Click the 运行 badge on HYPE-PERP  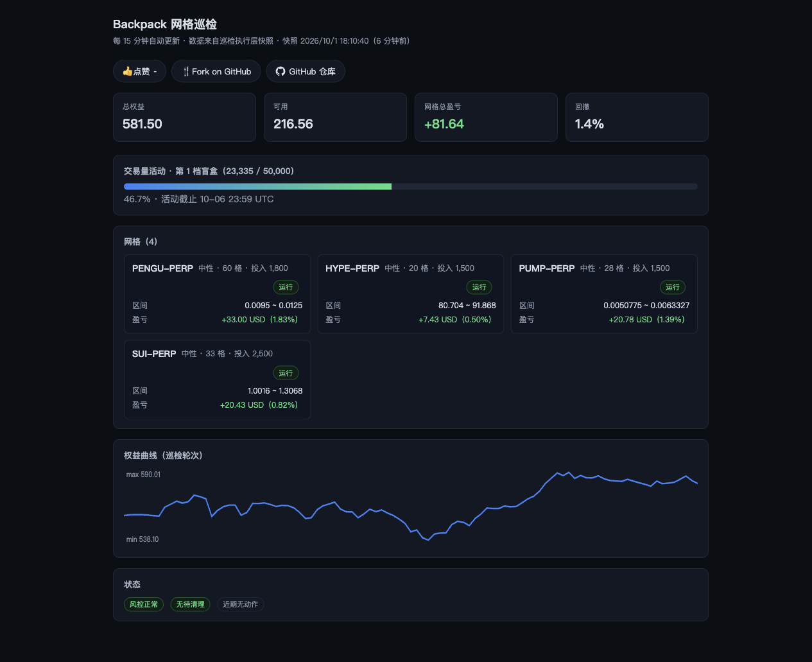point(479,287)
